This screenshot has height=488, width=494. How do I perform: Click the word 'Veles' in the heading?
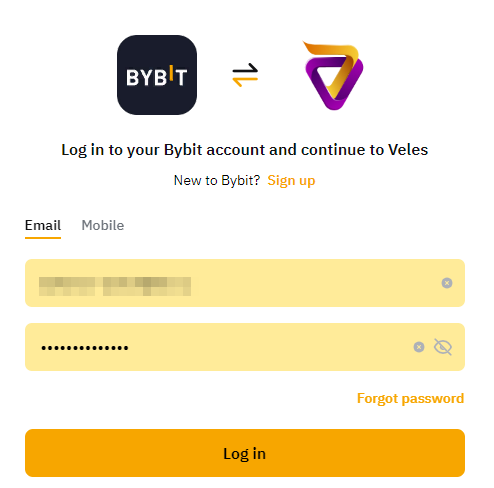(x=408, y=150)
